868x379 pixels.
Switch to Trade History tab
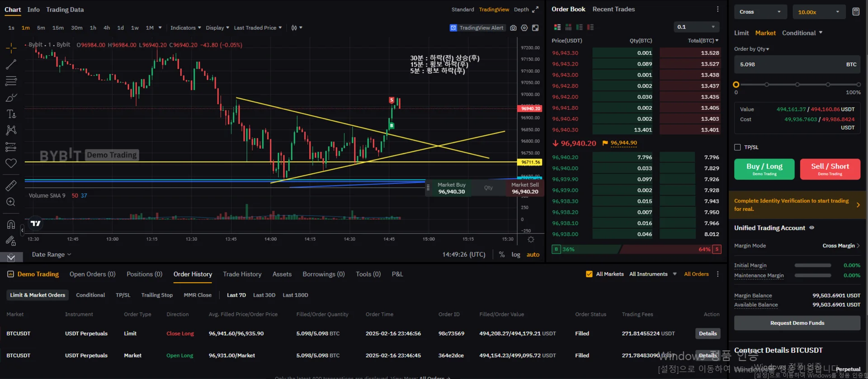coord(242,274)
